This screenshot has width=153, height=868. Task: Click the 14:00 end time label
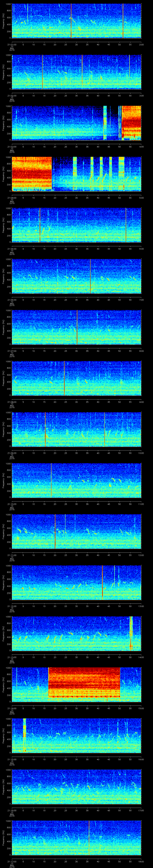tap(141, 657)
